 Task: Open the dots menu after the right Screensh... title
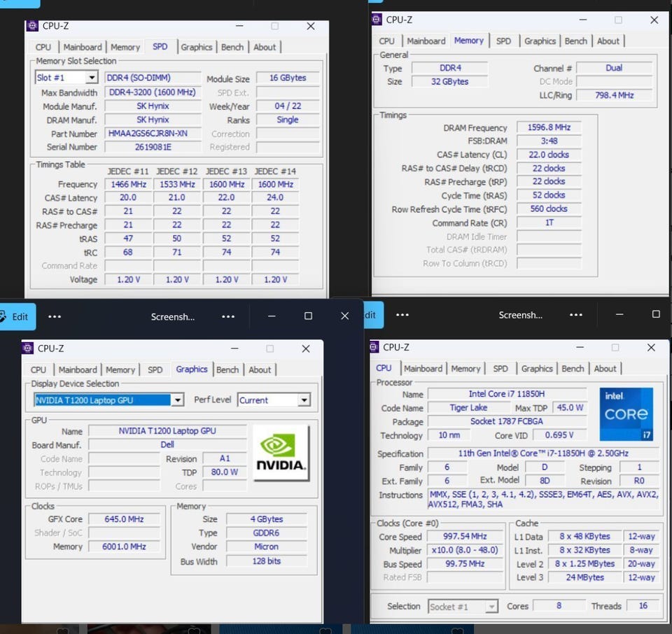coord(575,315)
